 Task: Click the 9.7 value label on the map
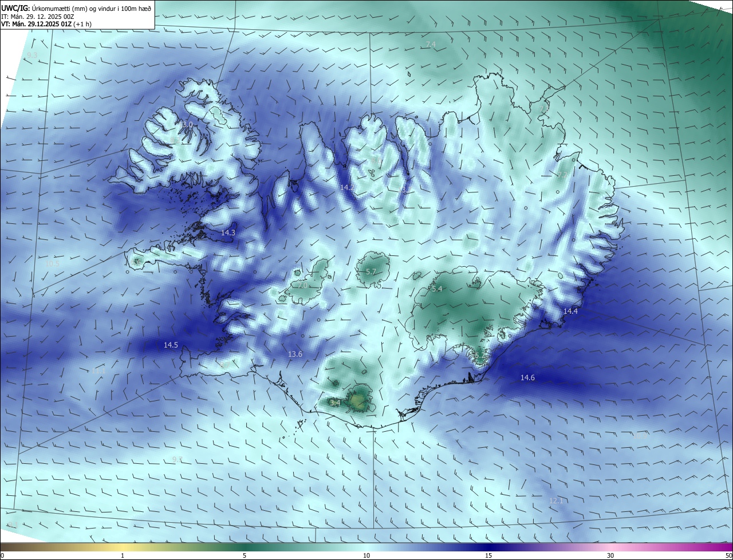tap(178, 460)
